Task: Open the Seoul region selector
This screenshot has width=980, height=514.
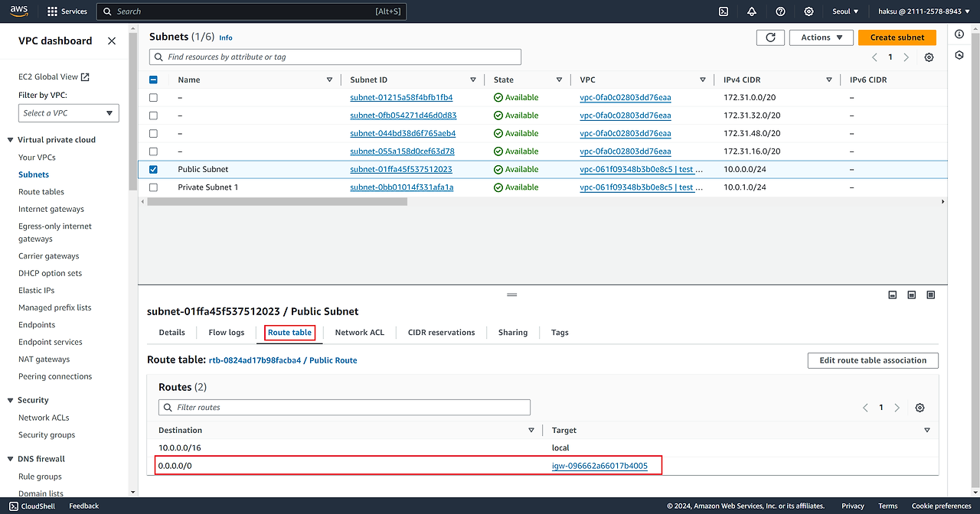Action: tap(845, 11)
